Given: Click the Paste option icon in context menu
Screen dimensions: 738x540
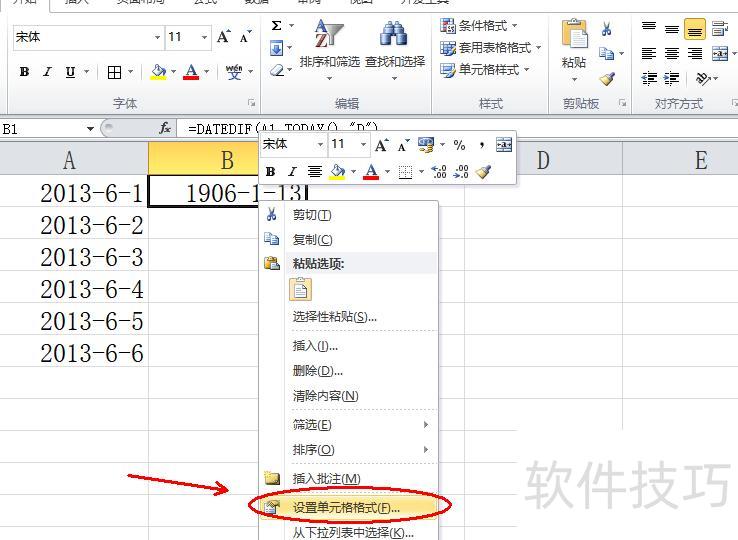Looking at the screenshot, I should tap(300, 289).
